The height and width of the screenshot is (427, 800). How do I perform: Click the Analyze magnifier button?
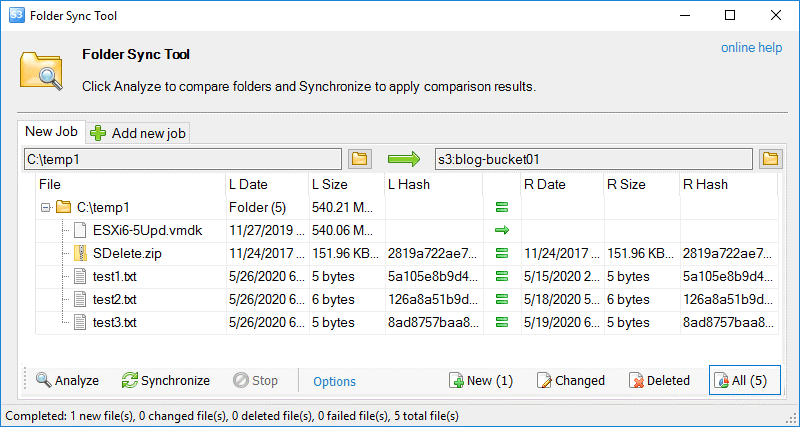pyautogui.click(x=67, y=380)
